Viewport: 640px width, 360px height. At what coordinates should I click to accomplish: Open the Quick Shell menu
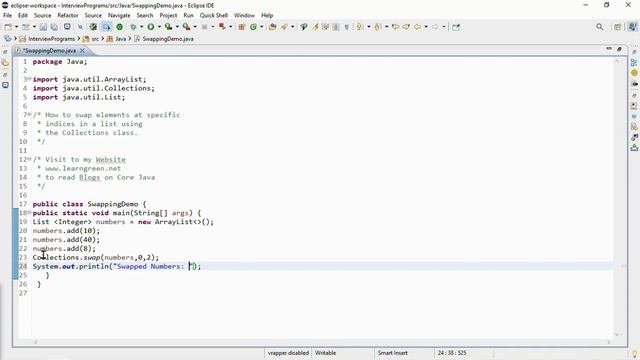(x=213, y=15)
